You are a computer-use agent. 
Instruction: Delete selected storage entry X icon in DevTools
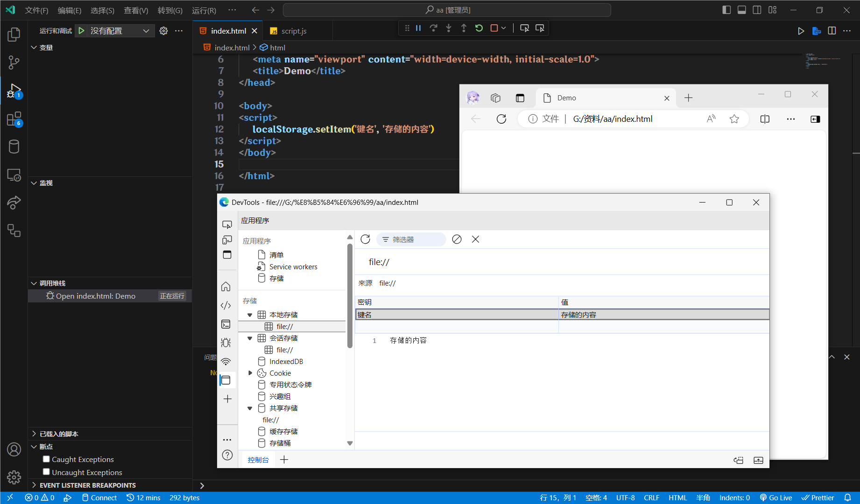pyautogui.click(x=476, y=239)
